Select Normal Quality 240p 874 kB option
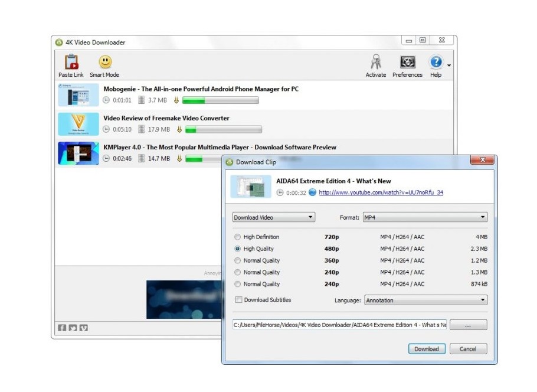The height and width of the screenshot is (392, 537). tap(237, 284)
